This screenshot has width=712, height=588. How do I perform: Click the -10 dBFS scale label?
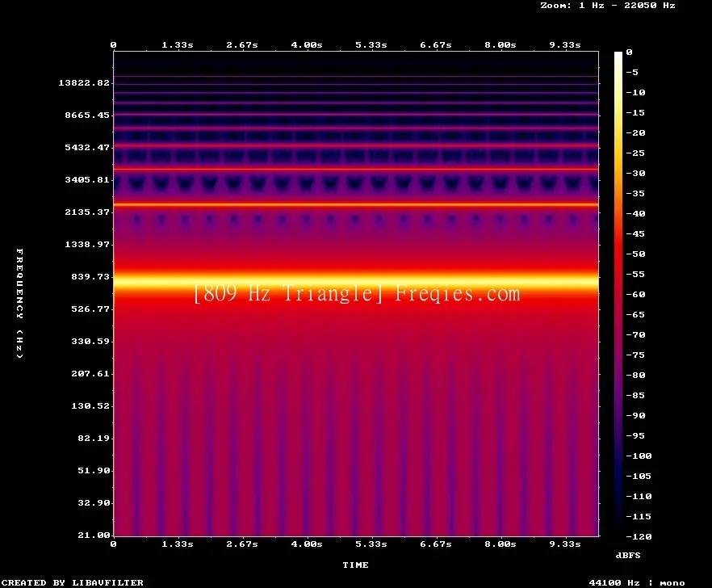635,93
